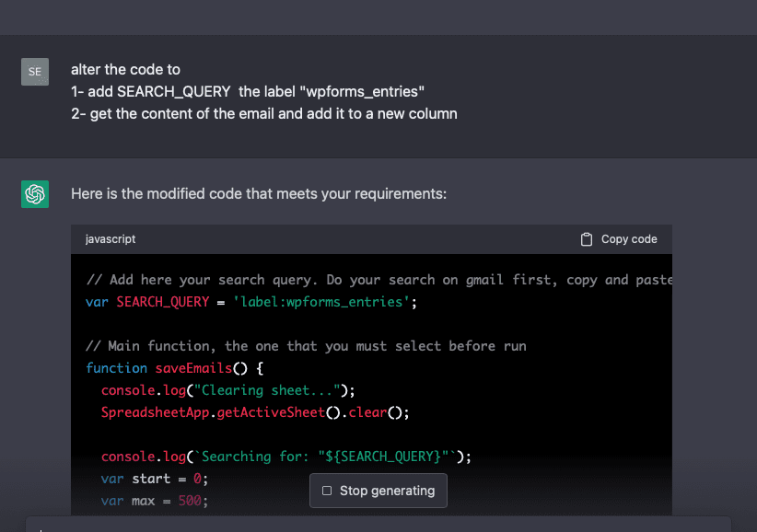The height and width of the screenshot is (532, 757).
Task: Click the clipboard icon beside Copy code
Action: tap(587, 239)
